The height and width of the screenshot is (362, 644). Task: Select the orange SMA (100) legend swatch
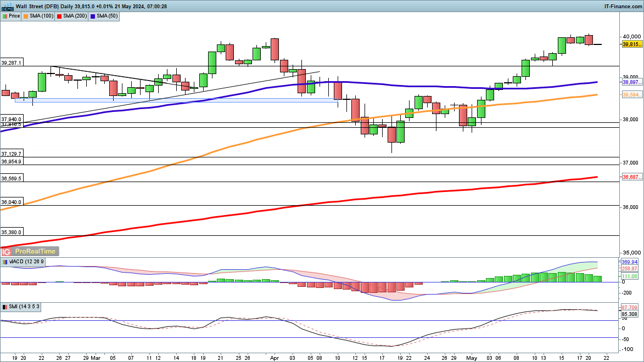[26, 16]
